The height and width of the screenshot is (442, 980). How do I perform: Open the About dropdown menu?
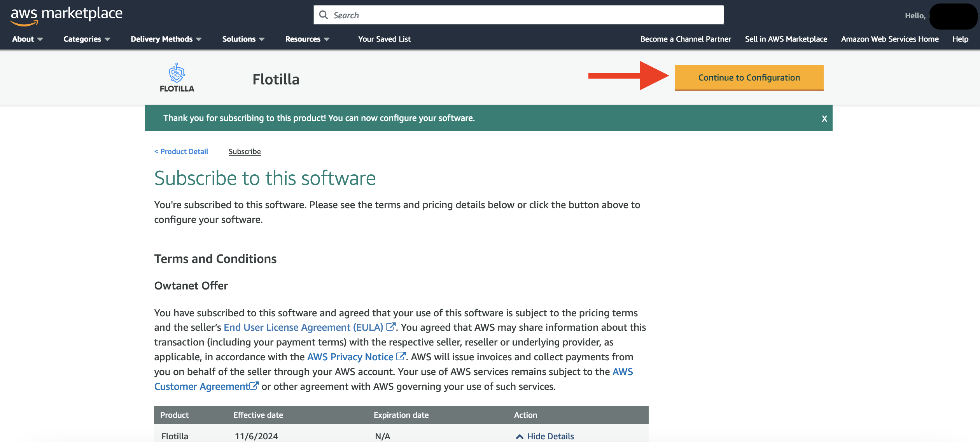(26, 39)
